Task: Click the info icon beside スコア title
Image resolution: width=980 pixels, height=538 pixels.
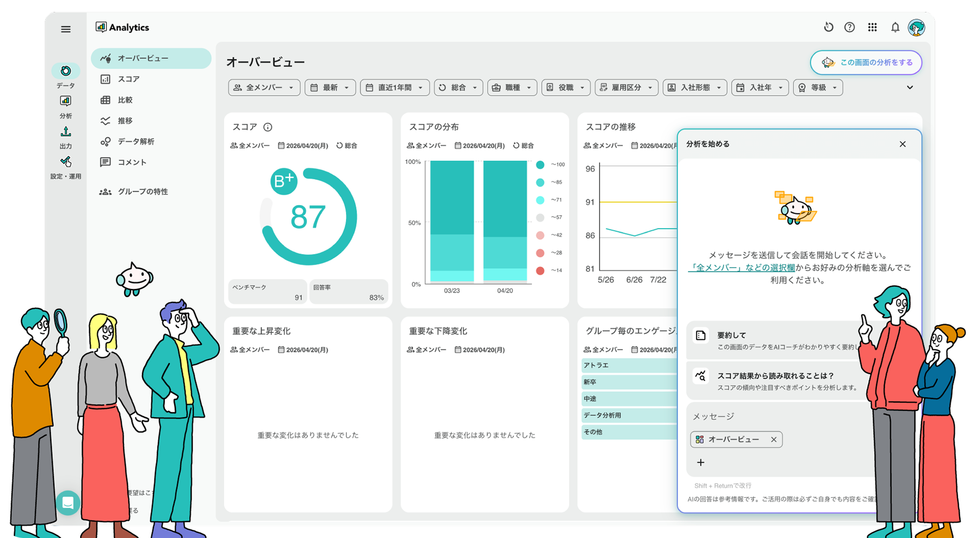Action: 268,127
